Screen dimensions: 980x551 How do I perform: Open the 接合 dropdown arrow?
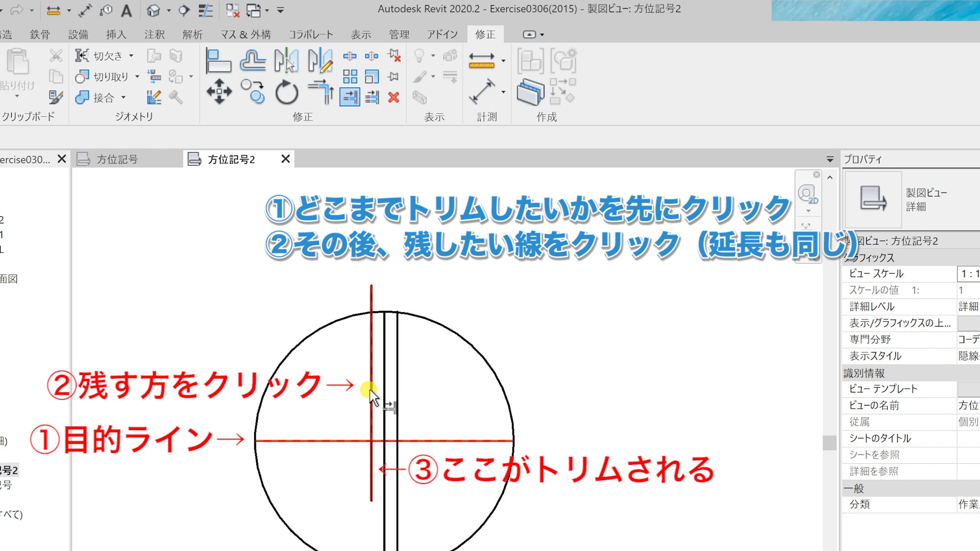pyautogui.click(x=123, y=97)
